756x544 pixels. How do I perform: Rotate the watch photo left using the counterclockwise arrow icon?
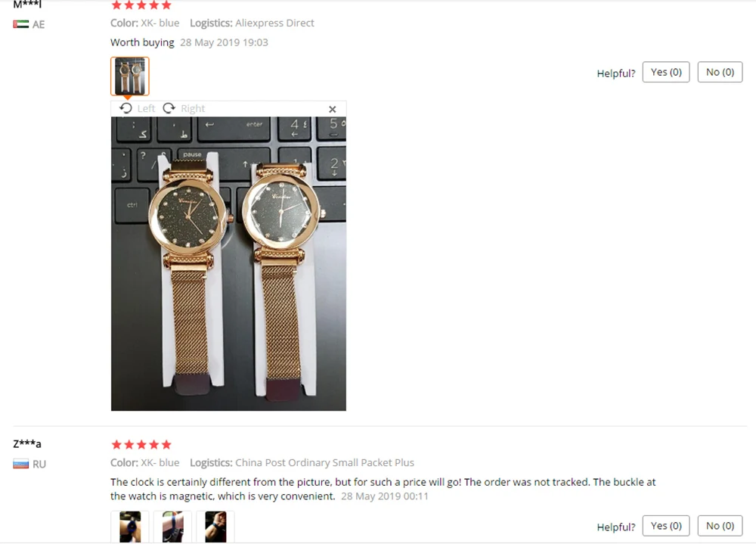click(x=125, y=108)
